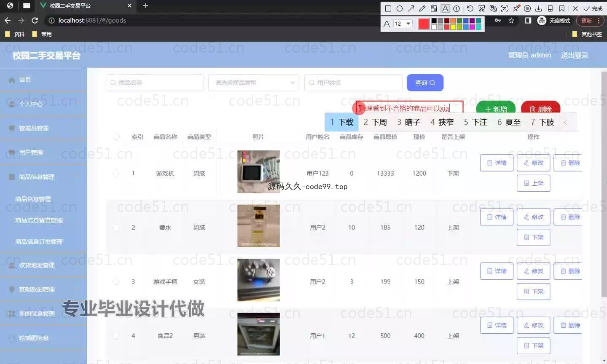Open 首页 in the sidebar

pos(43,80)
